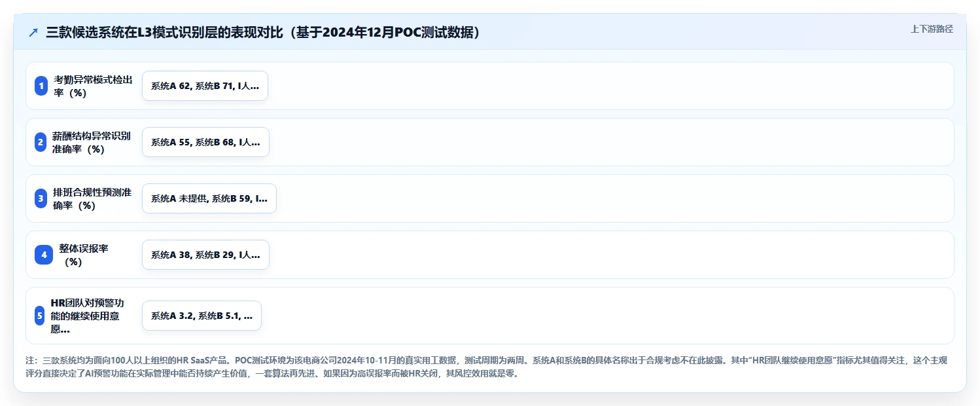Click step badge number 5
Screen dimensions: 980x406
[40, 316]
